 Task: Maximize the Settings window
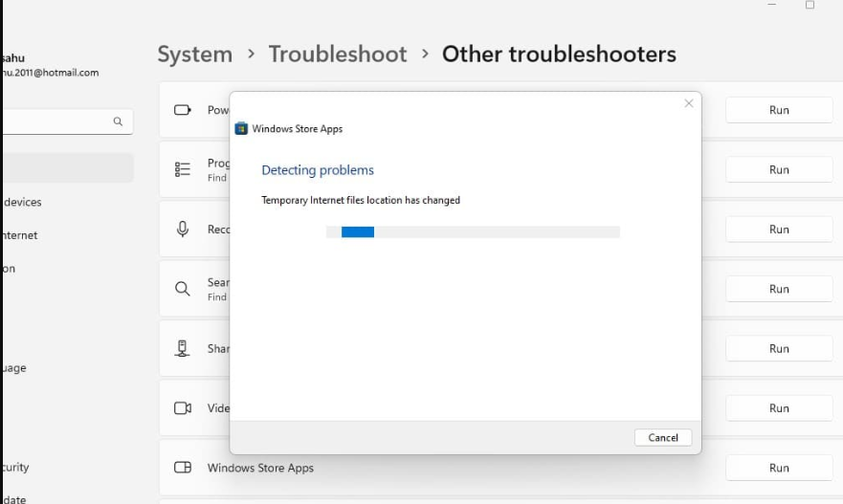pyautogui.click(x=810, y=5)
